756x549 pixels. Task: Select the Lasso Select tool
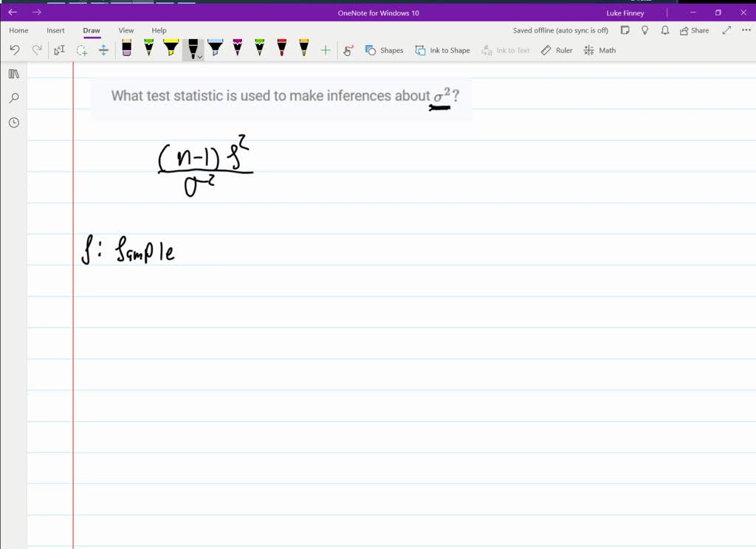coord(83,50)
